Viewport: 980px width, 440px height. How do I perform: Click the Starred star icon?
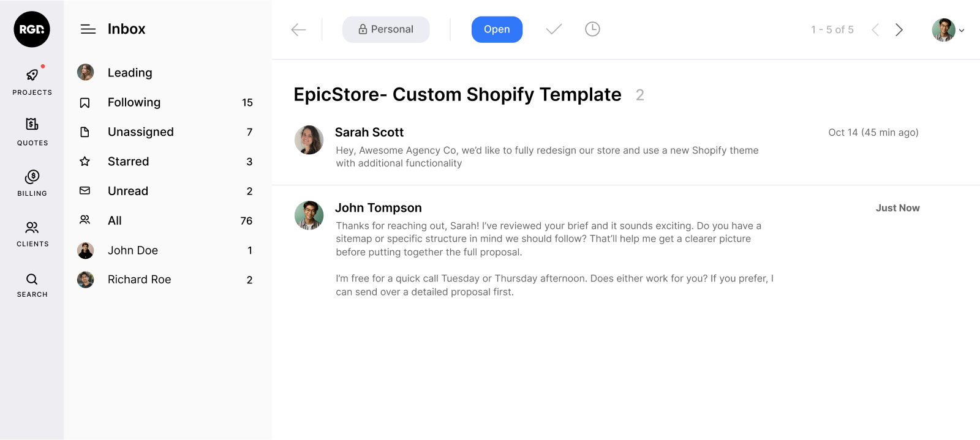85,162
